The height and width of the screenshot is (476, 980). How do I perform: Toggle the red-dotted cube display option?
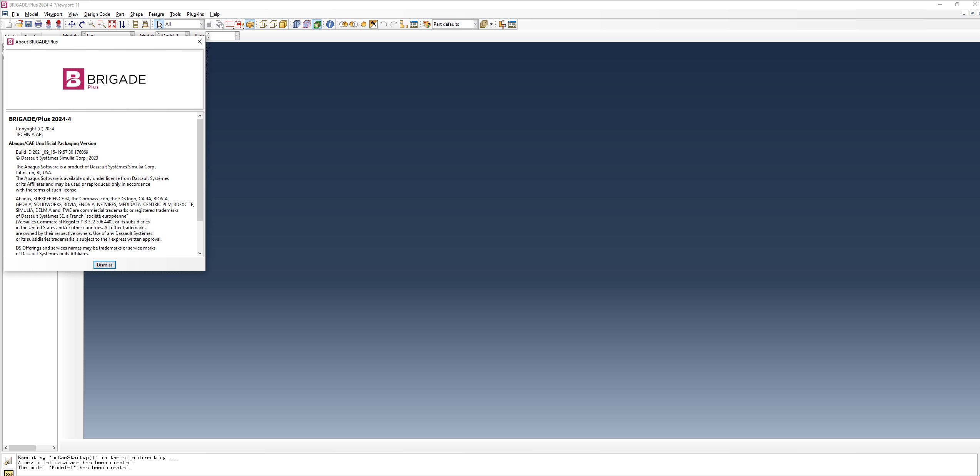point(307,24)
